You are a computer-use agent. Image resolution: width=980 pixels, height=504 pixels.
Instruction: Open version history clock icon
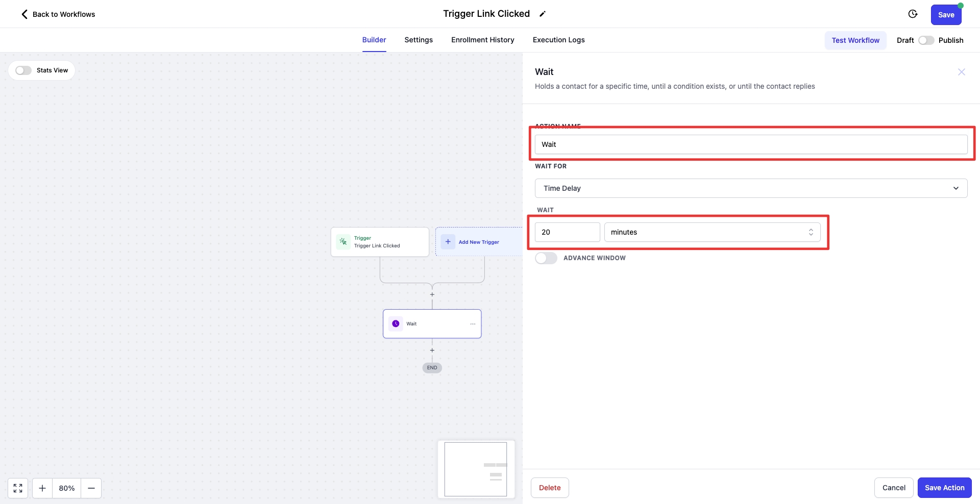913,14
